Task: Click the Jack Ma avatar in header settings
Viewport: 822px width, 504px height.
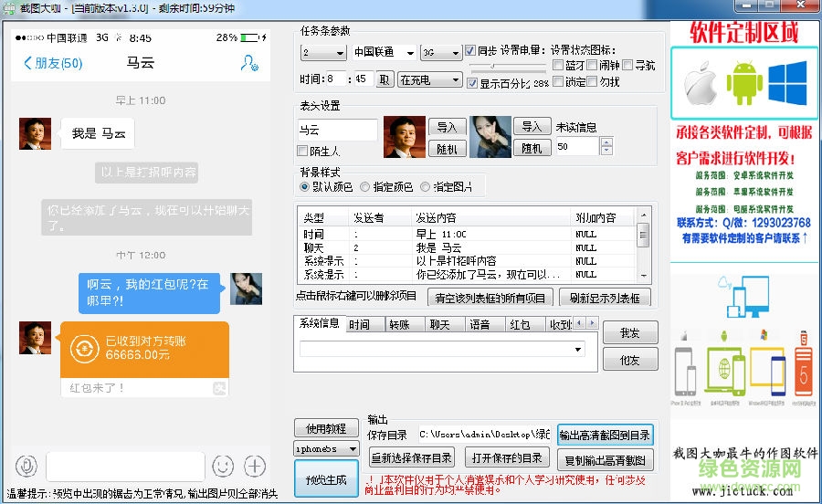Action: [405, 137]
